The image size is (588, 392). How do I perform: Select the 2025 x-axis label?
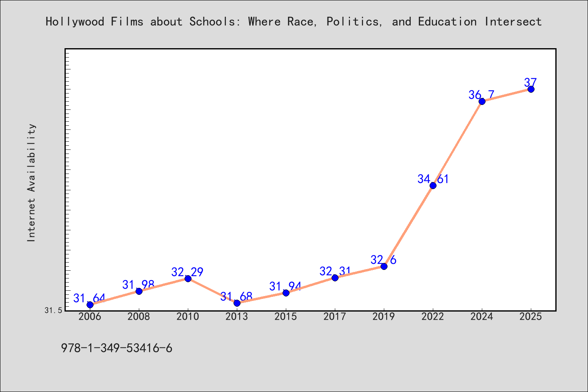click(531, 317)
